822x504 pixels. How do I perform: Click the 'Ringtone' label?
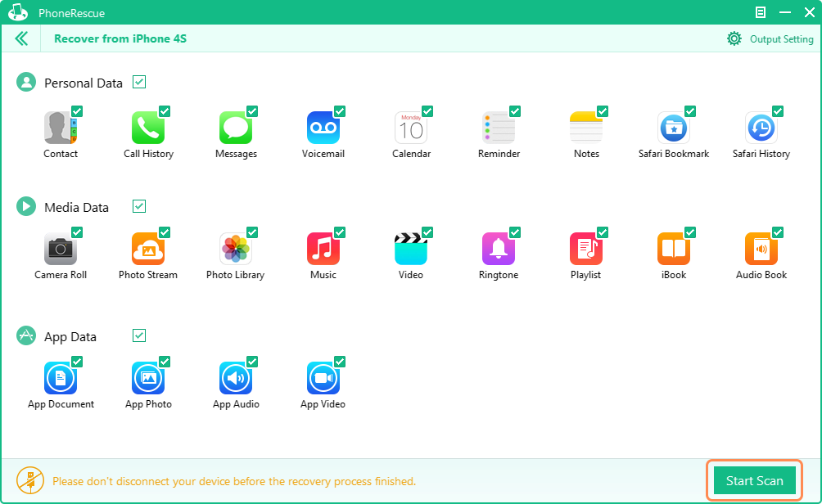pos(499,275)
